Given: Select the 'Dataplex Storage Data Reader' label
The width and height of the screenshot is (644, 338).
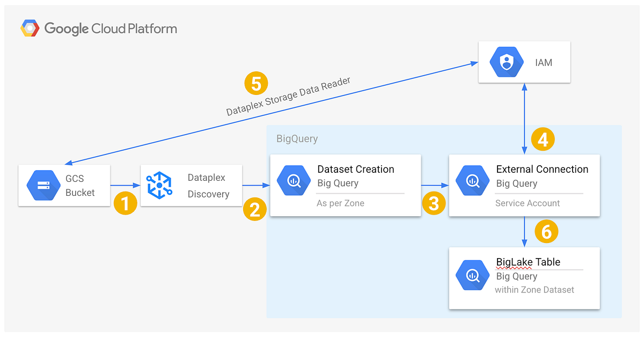Looking at the screenshot, I should coord(288,97).
